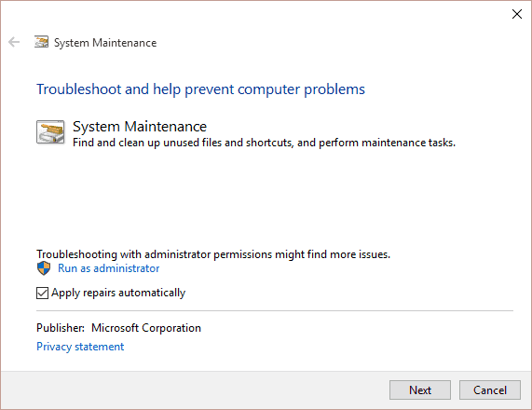Click the small System Maintenance title icon

tap(41, 42)
